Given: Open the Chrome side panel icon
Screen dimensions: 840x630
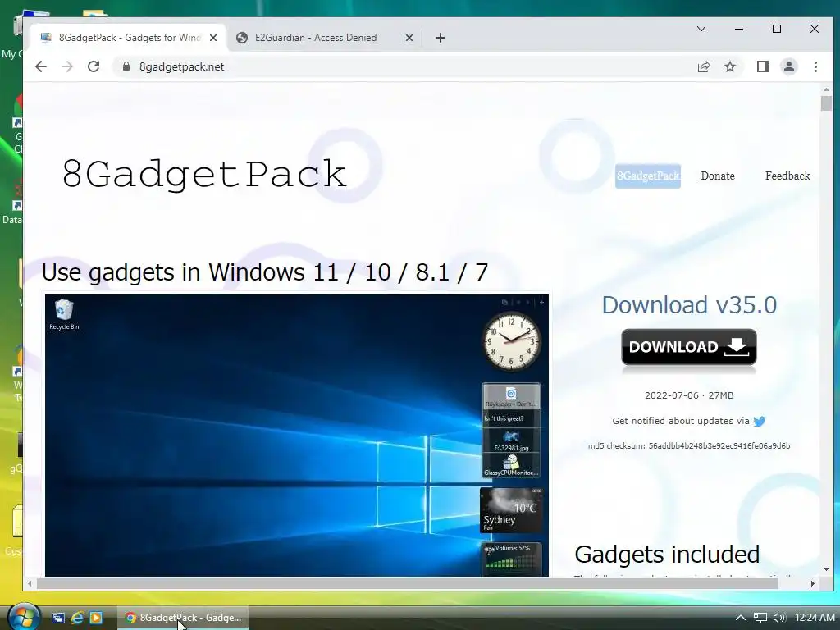Looking at the screenshot, I should pos(763,66).
